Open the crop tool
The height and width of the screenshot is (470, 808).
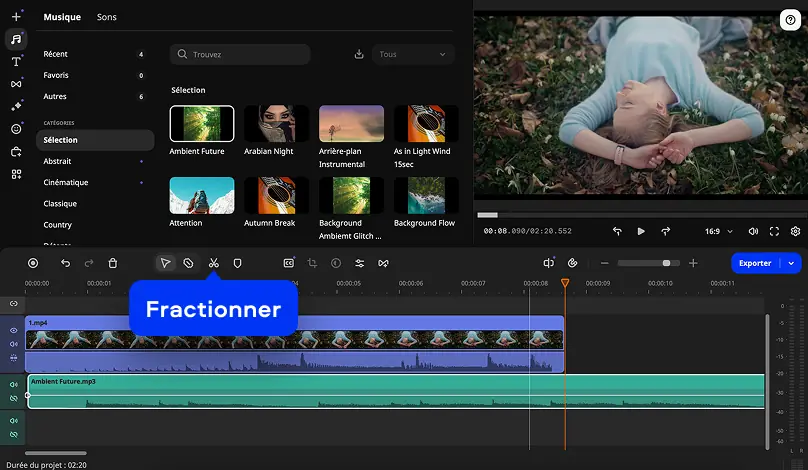[312, 263]
